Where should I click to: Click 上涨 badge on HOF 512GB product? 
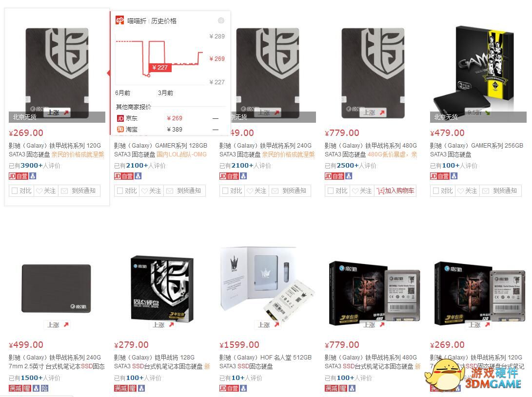point(268,325)
